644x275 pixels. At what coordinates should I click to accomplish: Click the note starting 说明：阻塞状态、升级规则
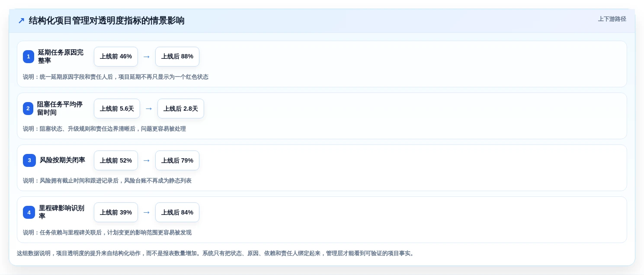104,129
